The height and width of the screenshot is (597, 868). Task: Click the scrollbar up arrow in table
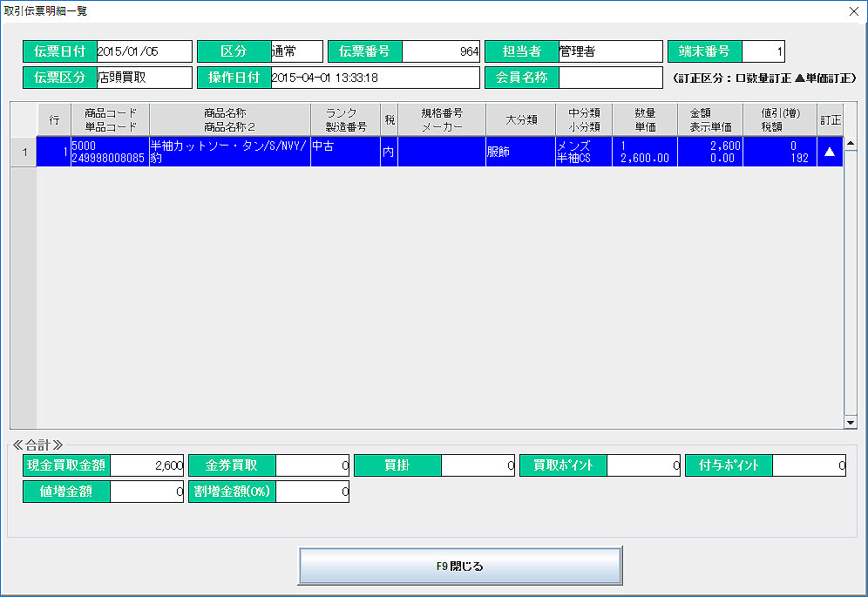tap(851, 144)
